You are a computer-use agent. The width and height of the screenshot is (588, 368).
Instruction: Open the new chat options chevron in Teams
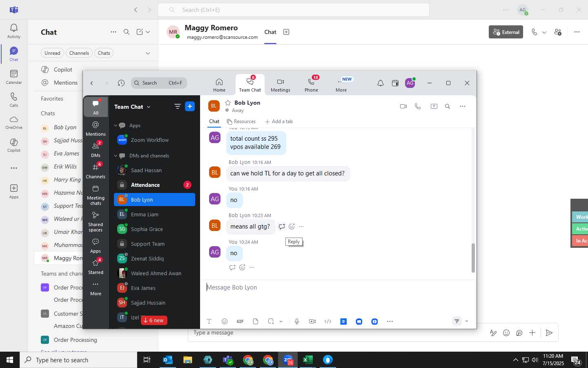click(148, 32)
